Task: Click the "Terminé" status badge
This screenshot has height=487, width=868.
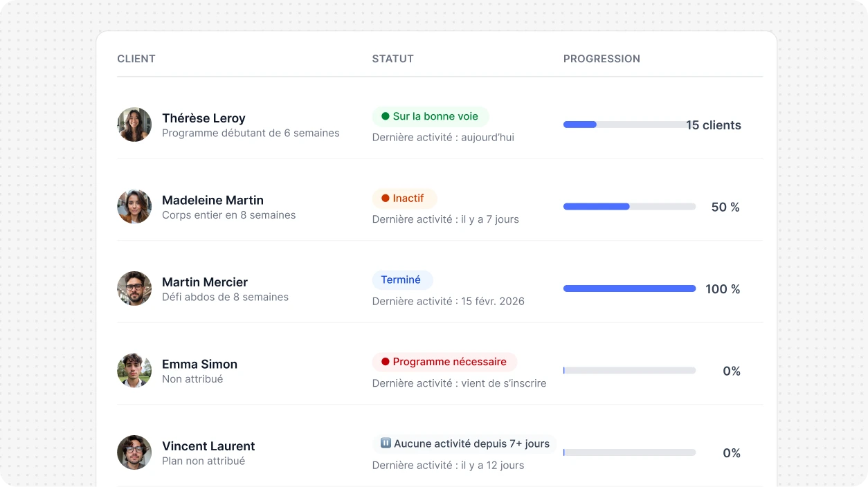Action: (x=403, y=280)
